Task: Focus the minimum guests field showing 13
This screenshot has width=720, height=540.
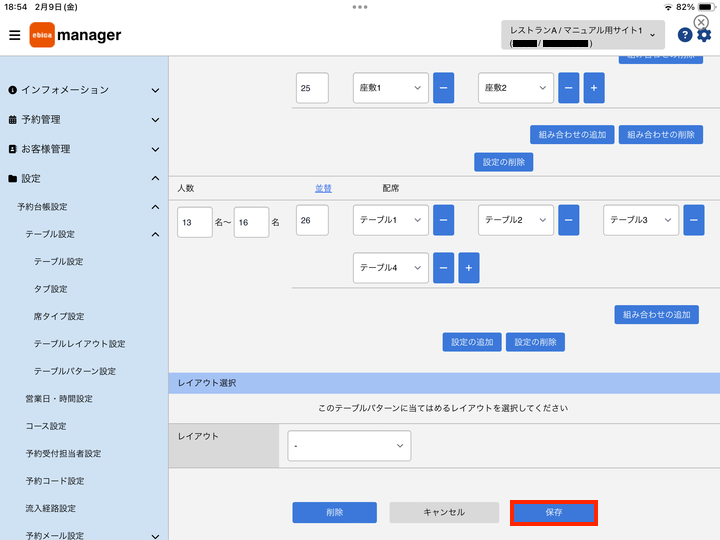Action: click(x=195, y=222)
